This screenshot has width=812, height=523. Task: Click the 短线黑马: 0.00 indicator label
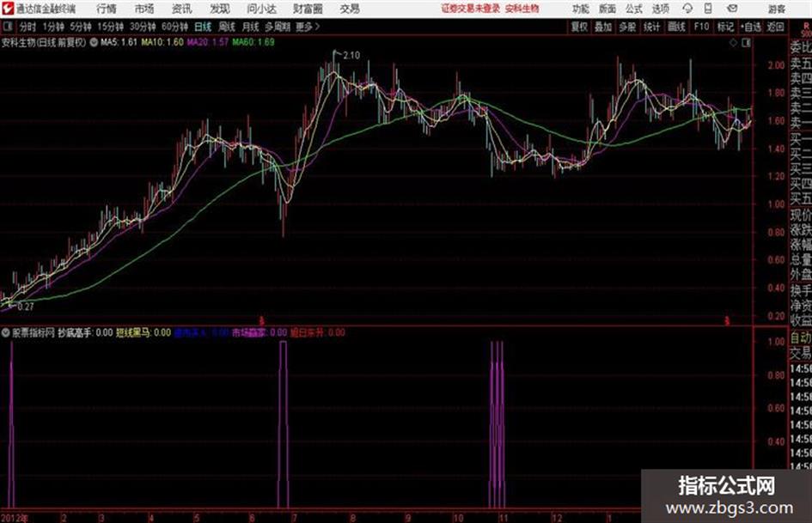tap(143, 332)
